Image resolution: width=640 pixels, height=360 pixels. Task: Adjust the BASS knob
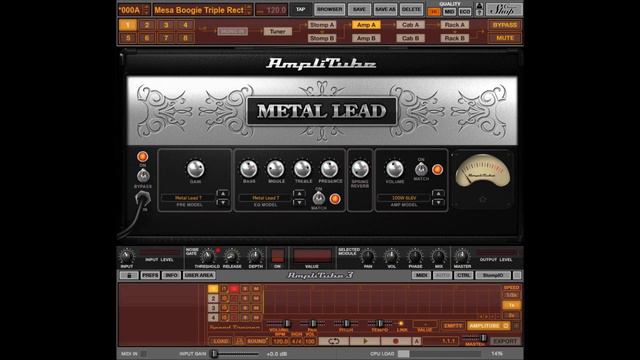pyautogui.click(x=249, y=169)
